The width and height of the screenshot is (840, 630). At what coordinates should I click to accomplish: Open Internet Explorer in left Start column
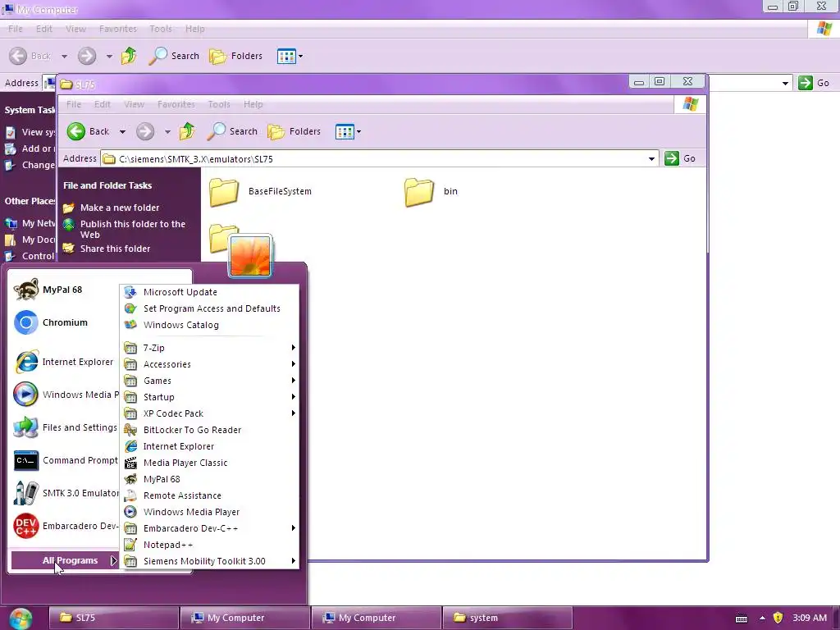click(x=63, y=362)
